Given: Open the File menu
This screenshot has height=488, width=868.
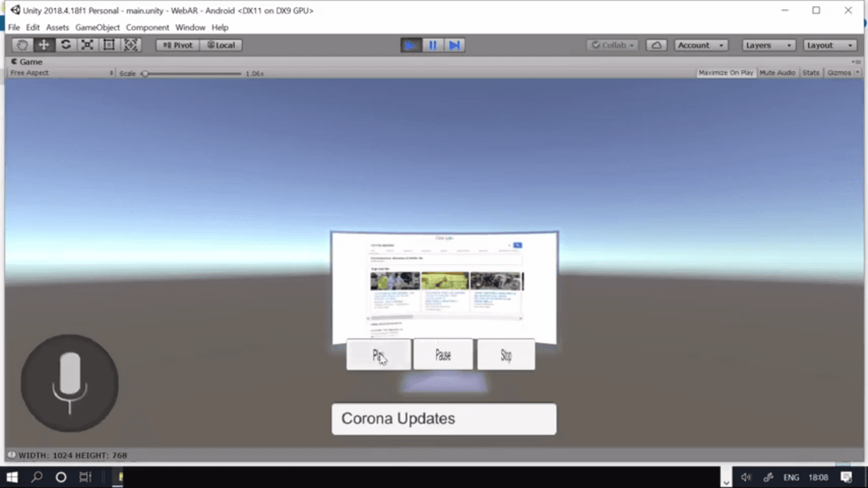Looking at the screenshot, I should coord(14,27).
